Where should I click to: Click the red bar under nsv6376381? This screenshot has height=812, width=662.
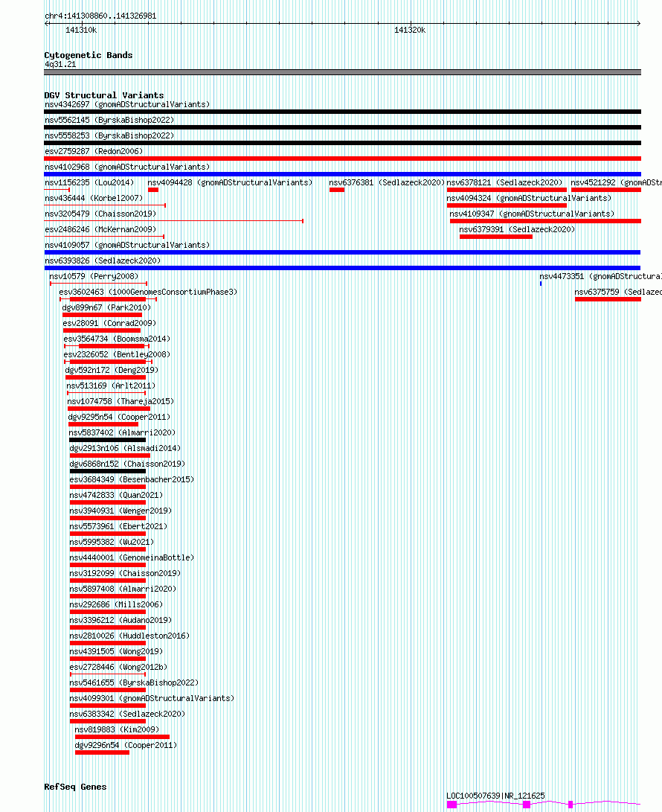click(337, 190)
